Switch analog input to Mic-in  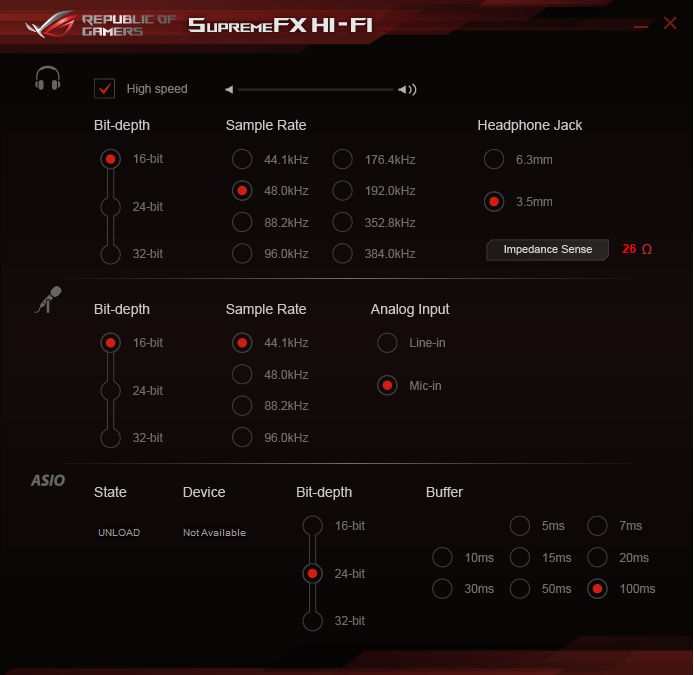coord(387,386)
